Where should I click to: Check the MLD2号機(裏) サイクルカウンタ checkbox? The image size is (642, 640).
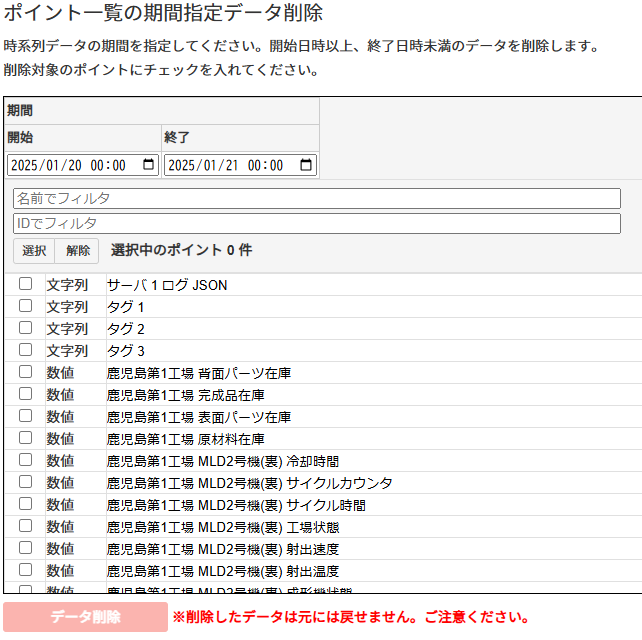(x=25, y=482)
